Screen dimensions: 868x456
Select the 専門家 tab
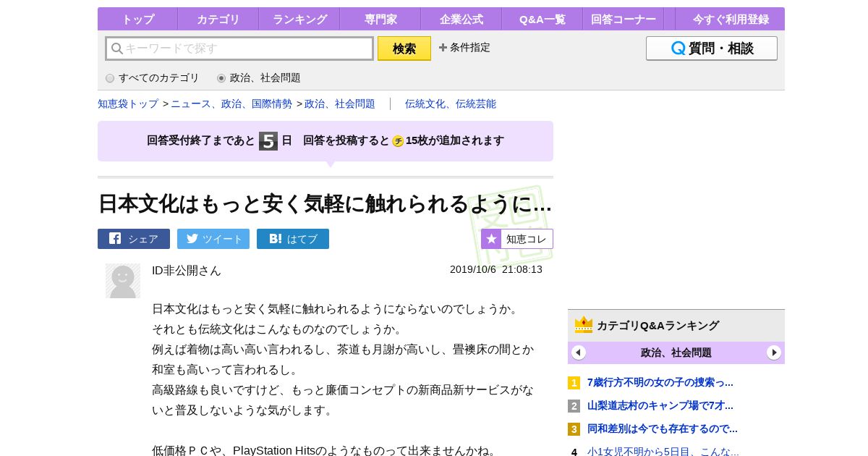tap(380, 20)
